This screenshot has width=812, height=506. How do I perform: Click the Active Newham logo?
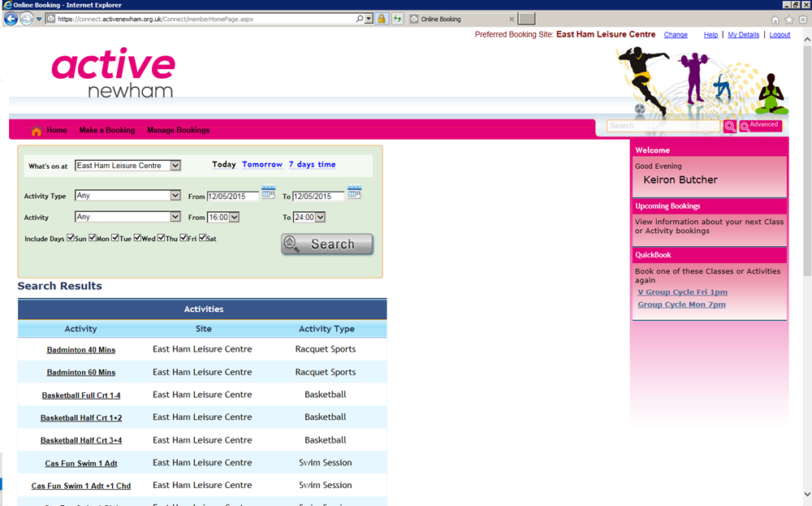point(113,72)
